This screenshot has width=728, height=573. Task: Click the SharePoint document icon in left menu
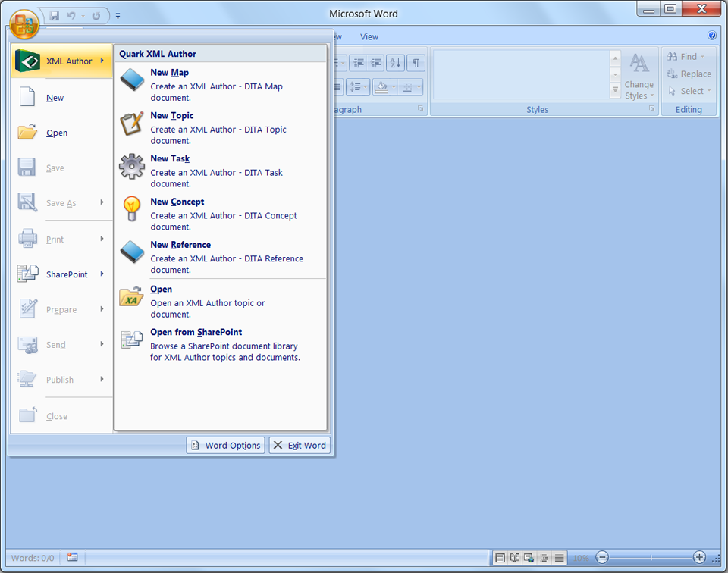pyautogui.click(x=27, y=274)
